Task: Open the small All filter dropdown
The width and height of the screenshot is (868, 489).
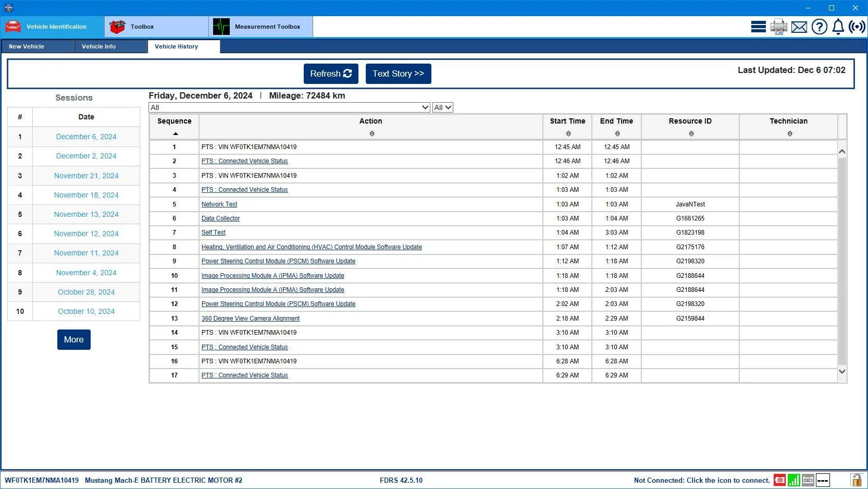Action: coord(442,107)
